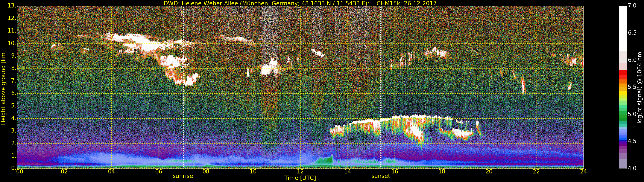
Task: Click the sunrise label below the time axis
Action: [x=183, y=176]
